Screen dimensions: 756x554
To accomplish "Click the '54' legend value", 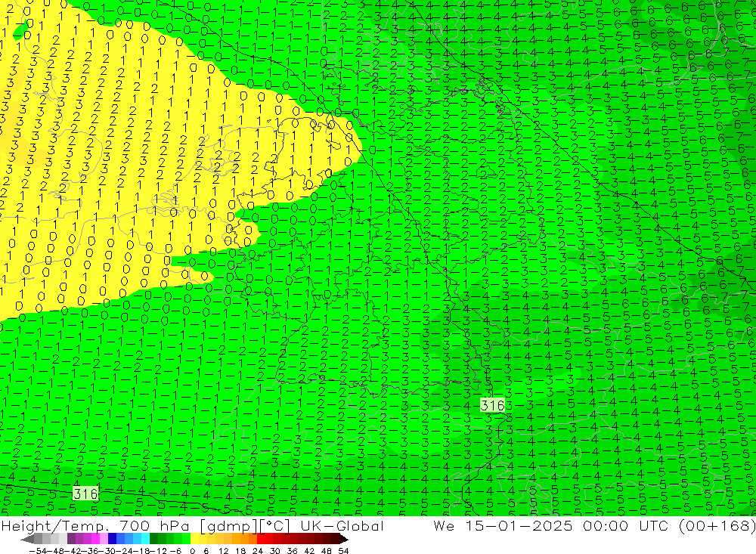I will pyautogui.click(x=343, y=551).
